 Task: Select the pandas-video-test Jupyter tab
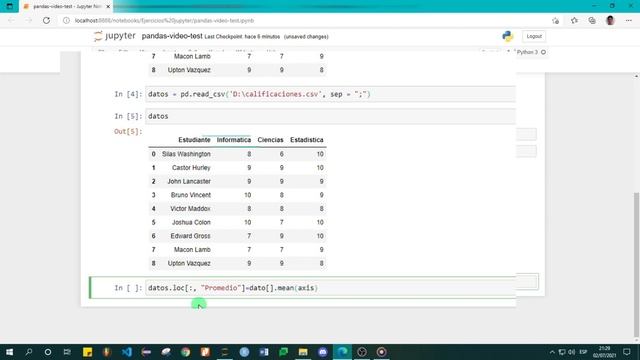[x=65, y=7]
